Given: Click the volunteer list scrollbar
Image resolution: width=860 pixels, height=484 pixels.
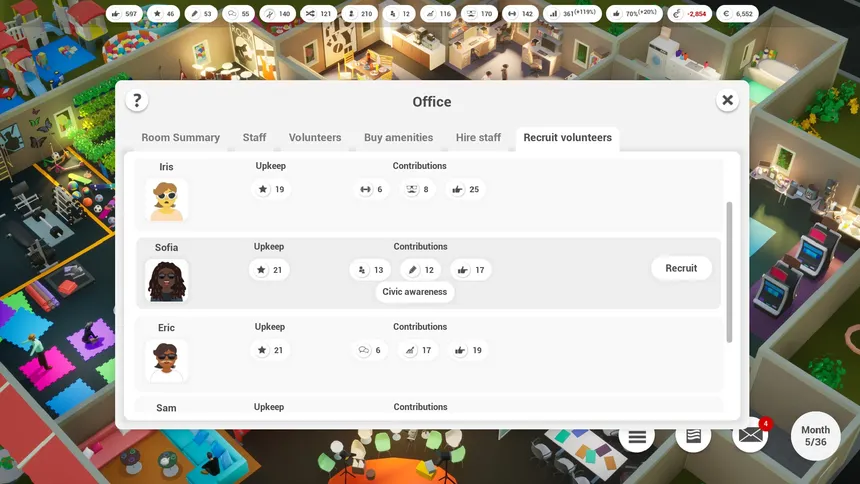Looking at the screenshot, I should [x=729, y=272].
